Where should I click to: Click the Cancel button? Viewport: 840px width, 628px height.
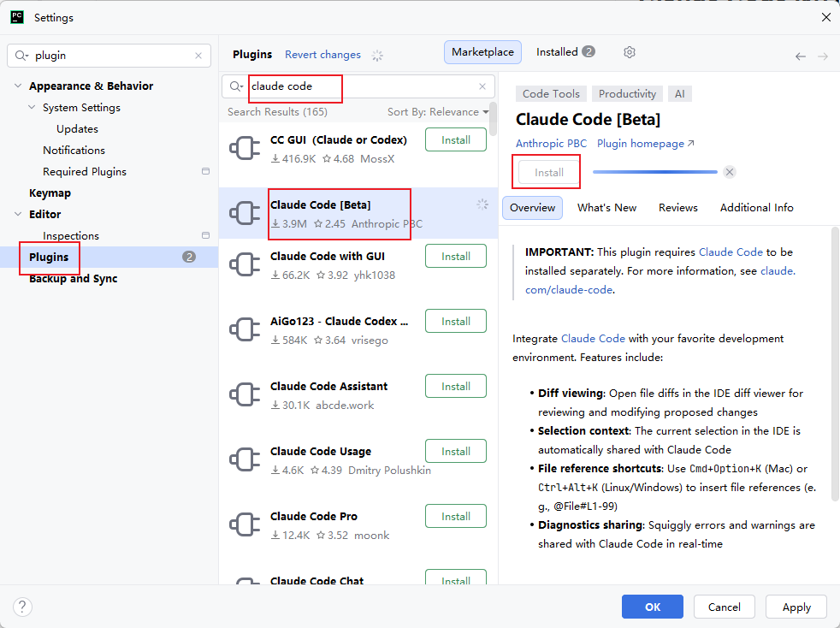(724, 607)
